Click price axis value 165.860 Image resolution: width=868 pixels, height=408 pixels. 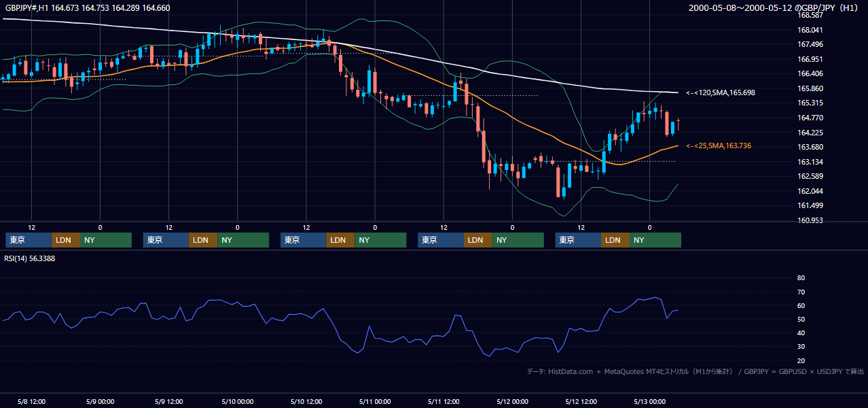(x=810, y=88)
